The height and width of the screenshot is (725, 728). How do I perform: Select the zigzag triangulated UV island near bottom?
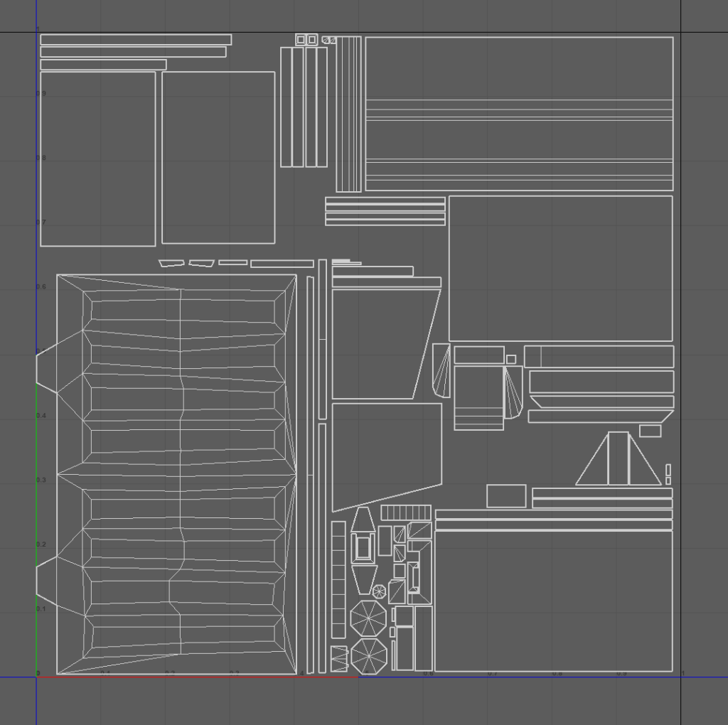tap(339, 659)
